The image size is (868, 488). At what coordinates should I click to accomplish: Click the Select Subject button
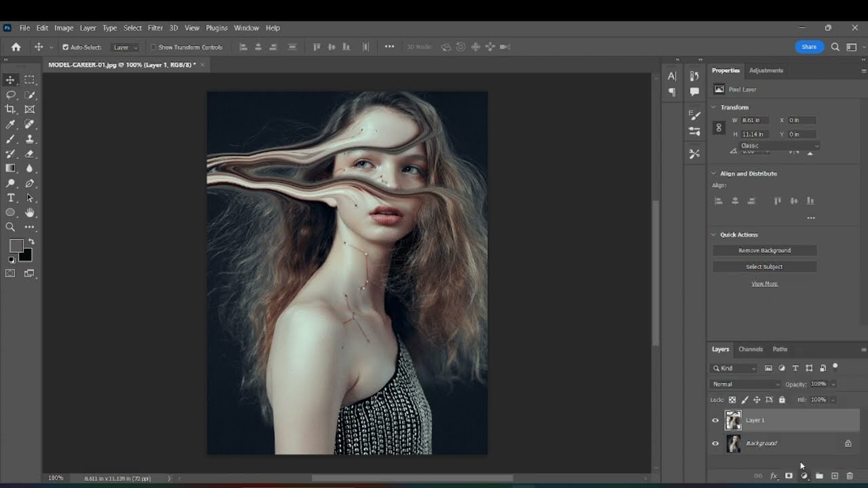(764, 267)
